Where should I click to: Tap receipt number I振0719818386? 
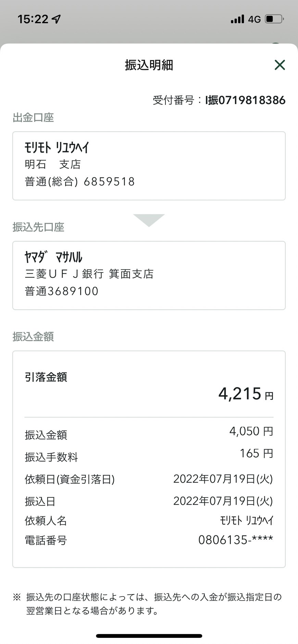pos(245,100)
